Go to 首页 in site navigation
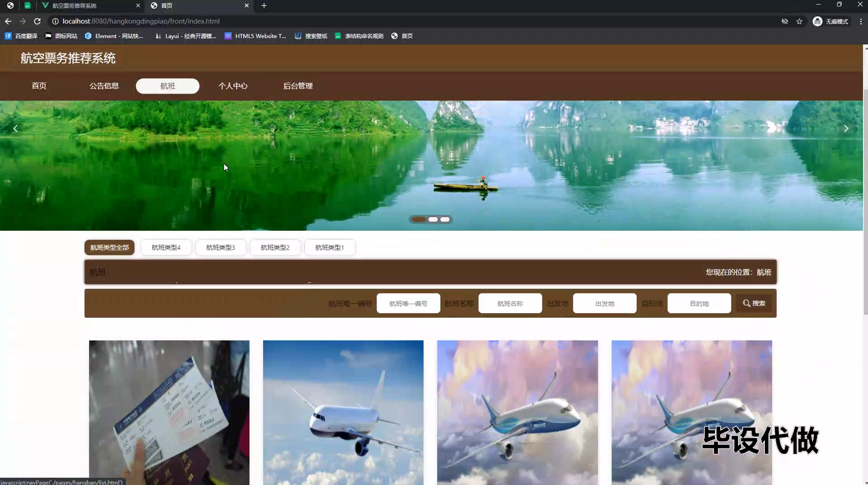 39,86
